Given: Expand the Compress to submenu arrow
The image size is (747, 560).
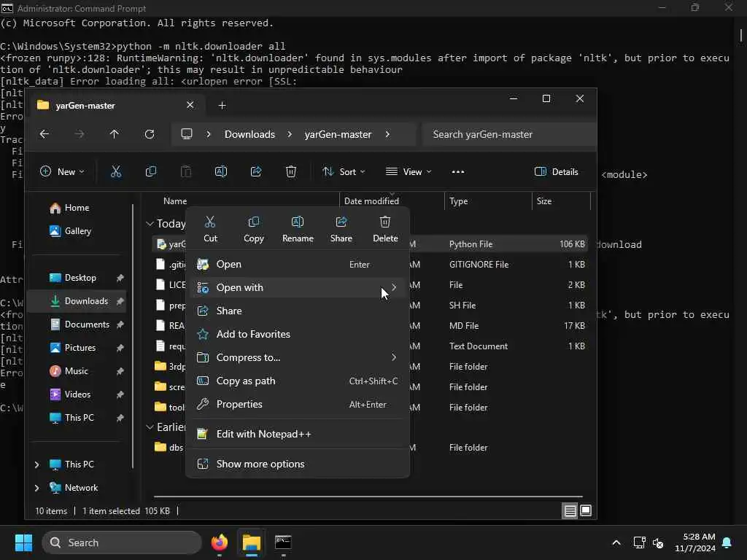Looking at the screenshot, I should click(x=393, y=357).
